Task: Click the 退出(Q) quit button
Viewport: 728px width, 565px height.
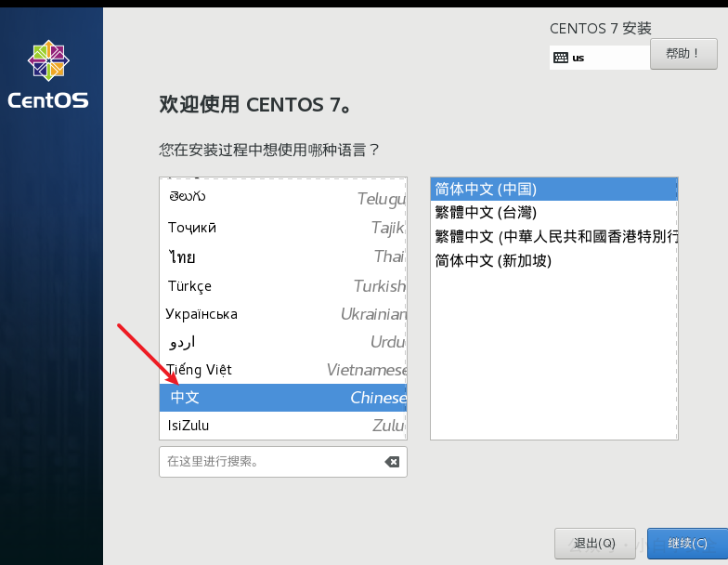Action: (594, 543)
